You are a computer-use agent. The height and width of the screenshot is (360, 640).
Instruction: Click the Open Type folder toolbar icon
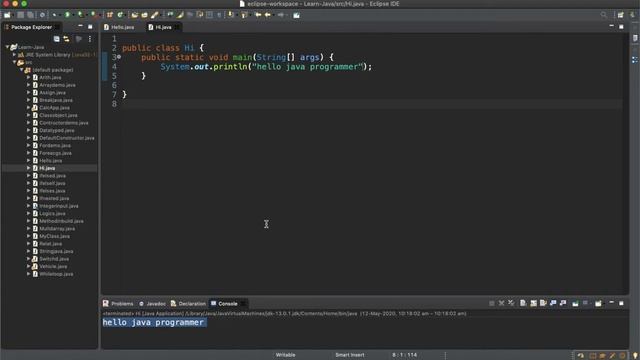(x=135, y=15)
